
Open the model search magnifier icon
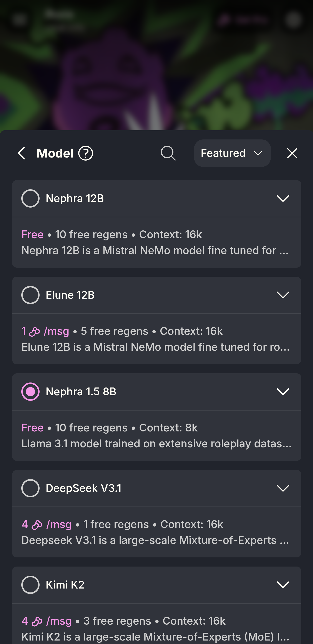click(x=168, y=153)
